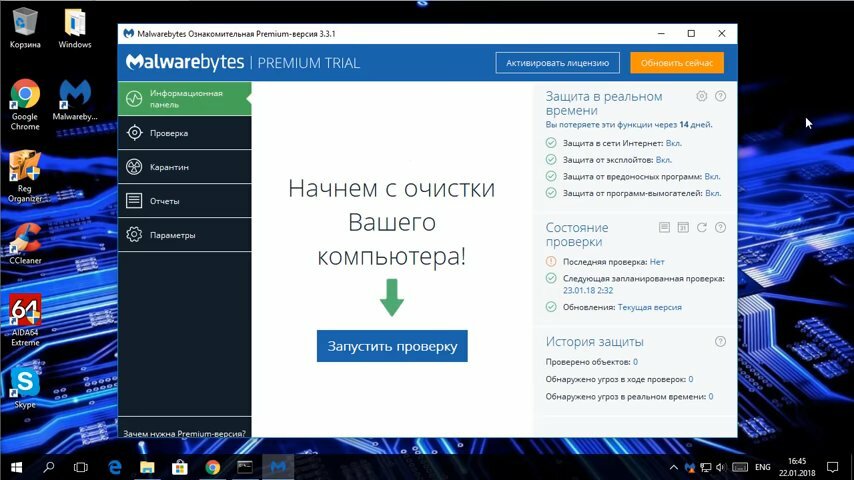Open Chrome from taskbar
Image resolution: width=854 pixels, height=480 pixels.
[212, 467]
